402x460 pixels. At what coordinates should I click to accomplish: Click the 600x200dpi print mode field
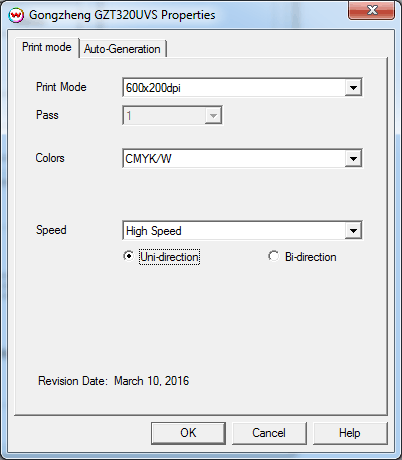pos(242,88)
